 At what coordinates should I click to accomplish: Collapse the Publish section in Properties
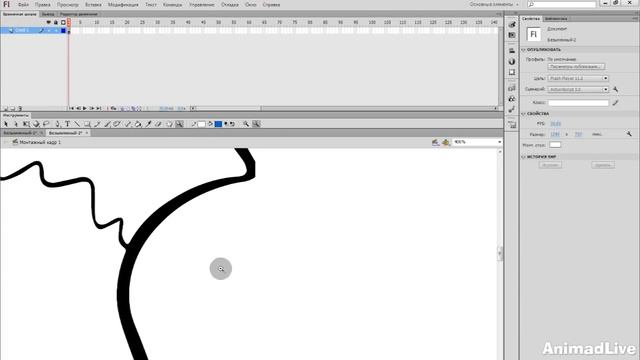[x=523, y=50]
